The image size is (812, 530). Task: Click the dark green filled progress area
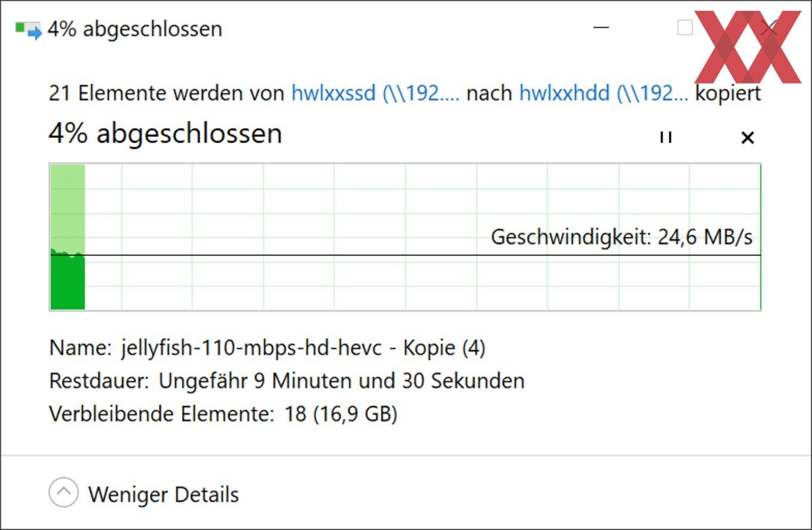point(67,282)
